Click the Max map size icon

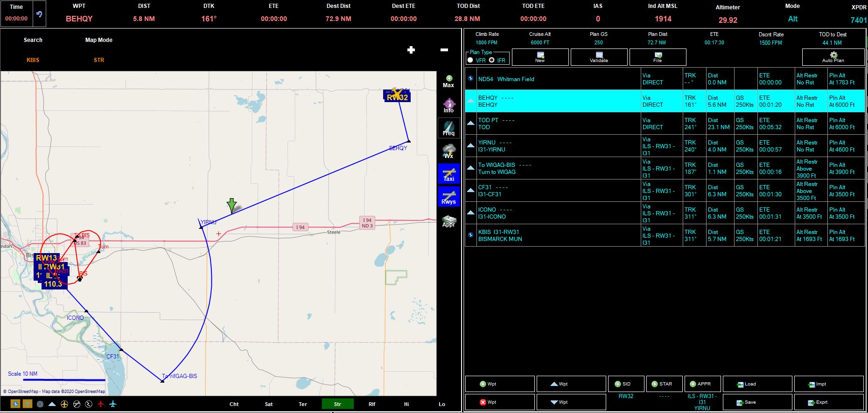point(448,82)
